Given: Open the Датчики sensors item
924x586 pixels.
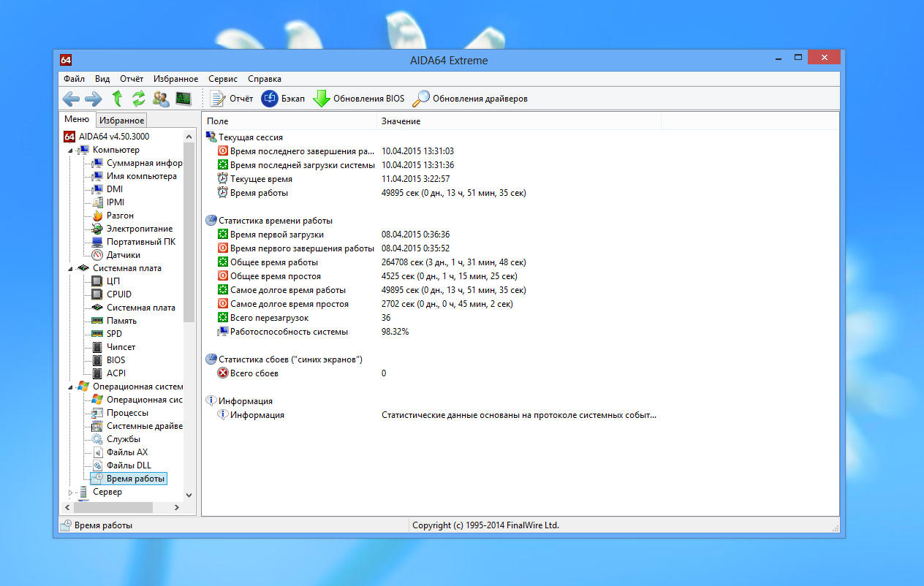Looking at the screenshot, I should coord(115,255).
